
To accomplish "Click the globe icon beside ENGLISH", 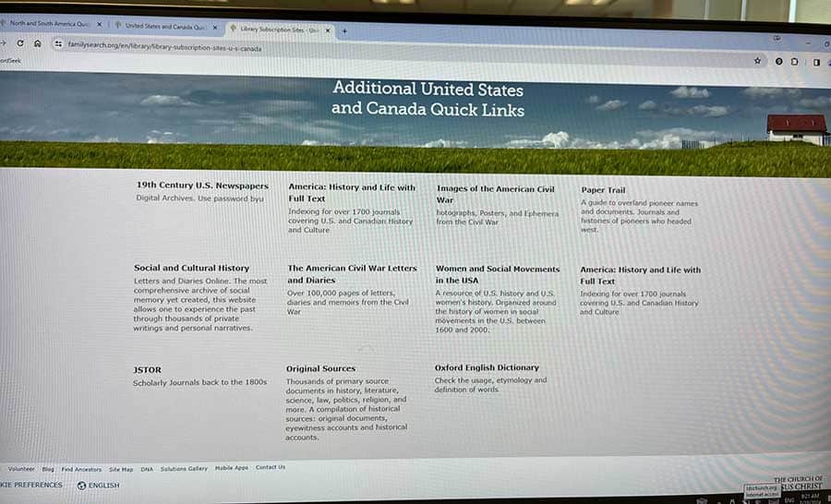I will [x=81, y=486].
